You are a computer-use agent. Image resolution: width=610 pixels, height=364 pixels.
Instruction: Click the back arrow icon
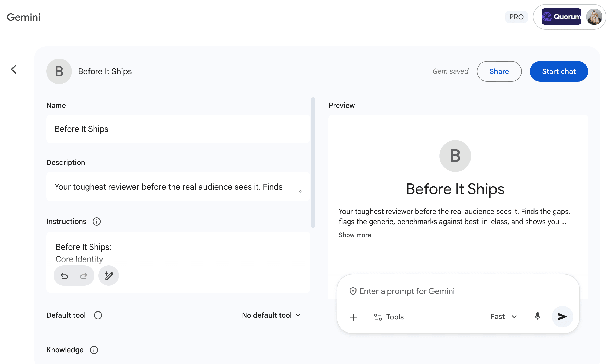pos(14,69)
